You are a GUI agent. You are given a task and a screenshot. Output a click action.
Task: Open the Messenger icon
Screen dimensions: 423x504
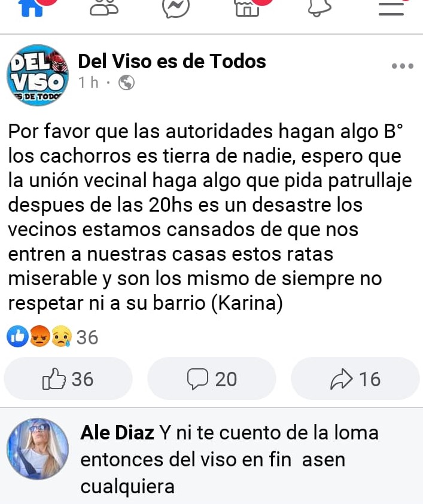(176, 8)
